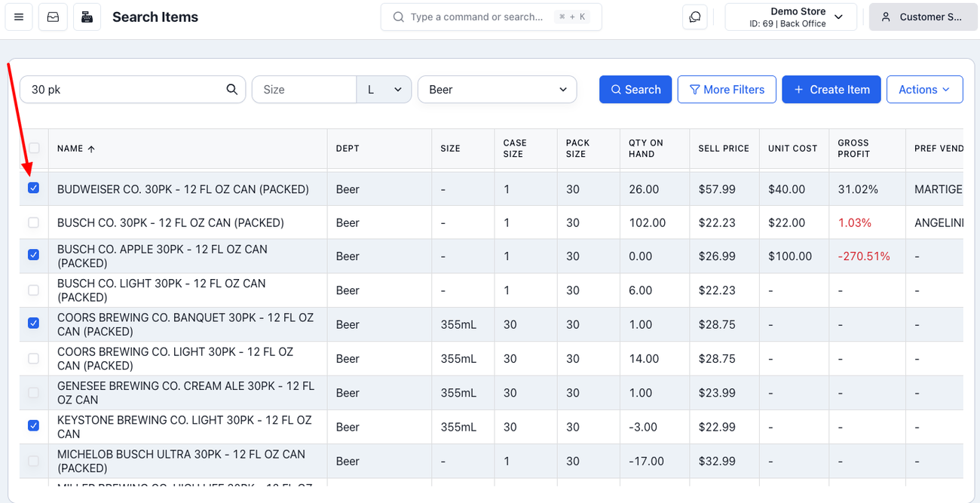Click the magnifier icon in item search box
980x503 pixels.
(x=231, y=89)
